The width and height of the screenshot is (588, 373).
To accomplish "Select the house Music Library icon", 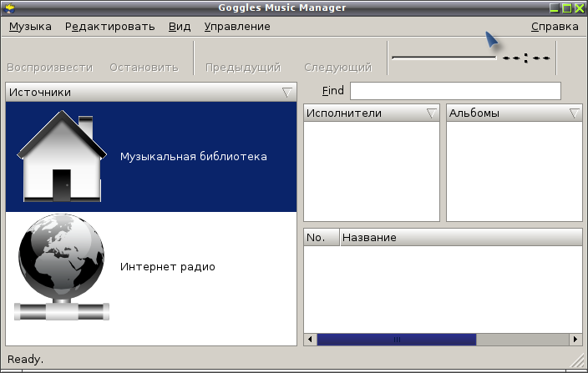I will [62, 157].
